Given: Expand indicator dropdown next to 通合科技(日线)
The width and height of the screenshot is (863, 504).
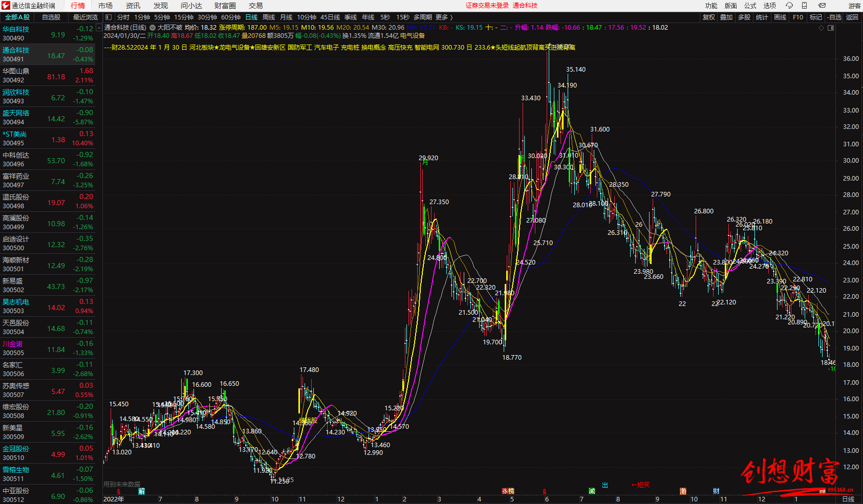Looking at the screenshot, I should tap(152, 28).
